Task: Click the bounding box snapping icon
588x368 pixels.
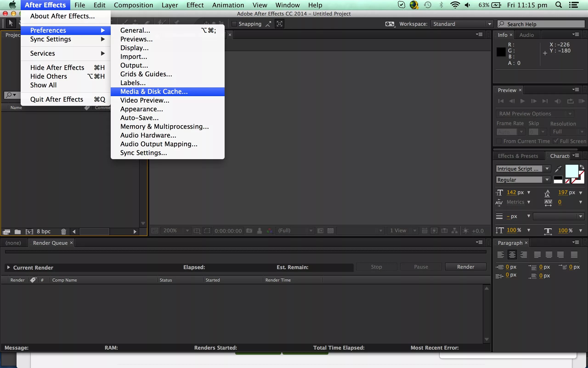Action: [x=280, y=24]
